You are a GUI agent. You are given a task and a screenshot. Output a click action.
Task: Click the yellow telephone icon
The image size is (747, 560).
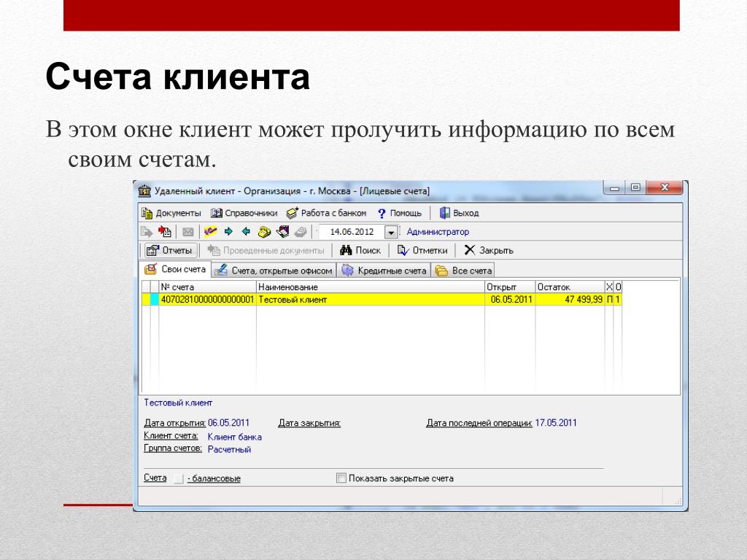(x=264, y=232)
